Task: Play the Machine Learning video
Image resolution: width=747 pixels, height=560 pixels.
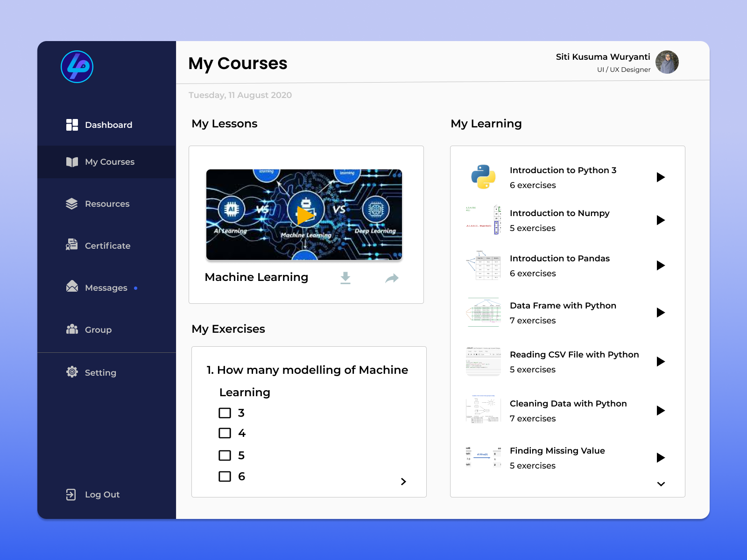Action: 305,215
